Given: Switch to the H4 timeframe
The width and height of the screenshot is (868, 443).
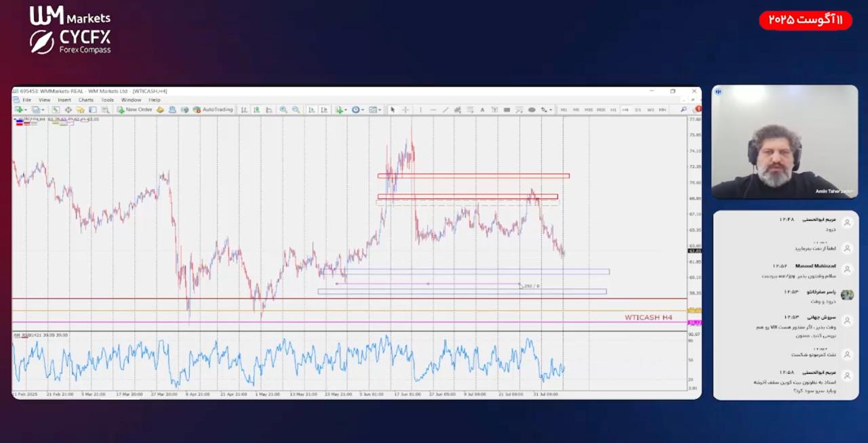Looking at the screenshot, I should click(x=625, y=110).
